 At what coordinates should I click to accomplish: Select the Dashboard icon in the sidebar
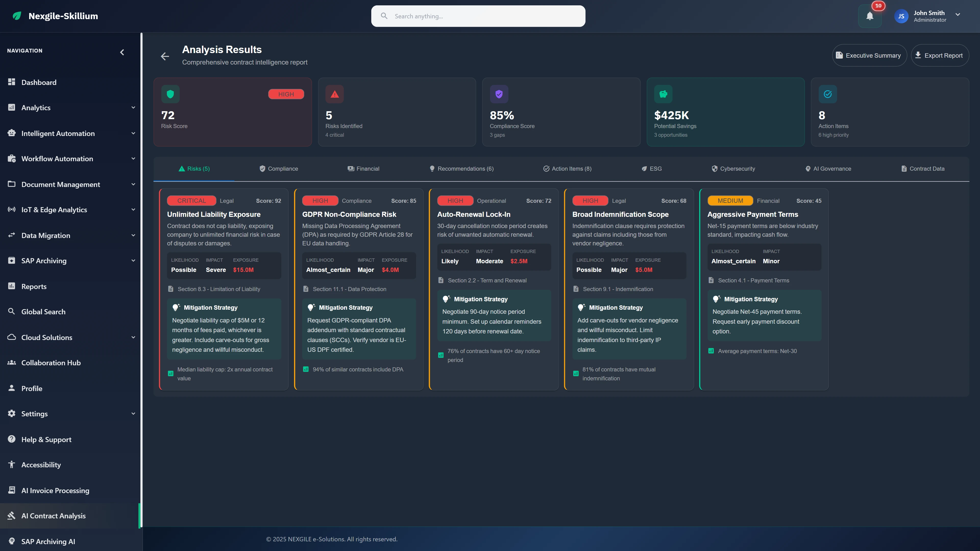(x=11, y=82)
